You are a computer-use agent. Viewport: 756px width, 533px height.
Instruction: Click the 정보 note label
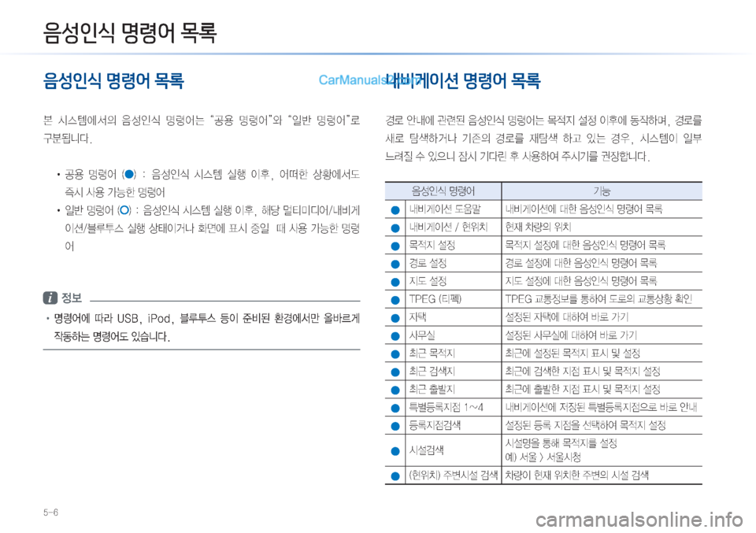coord(72,298)
